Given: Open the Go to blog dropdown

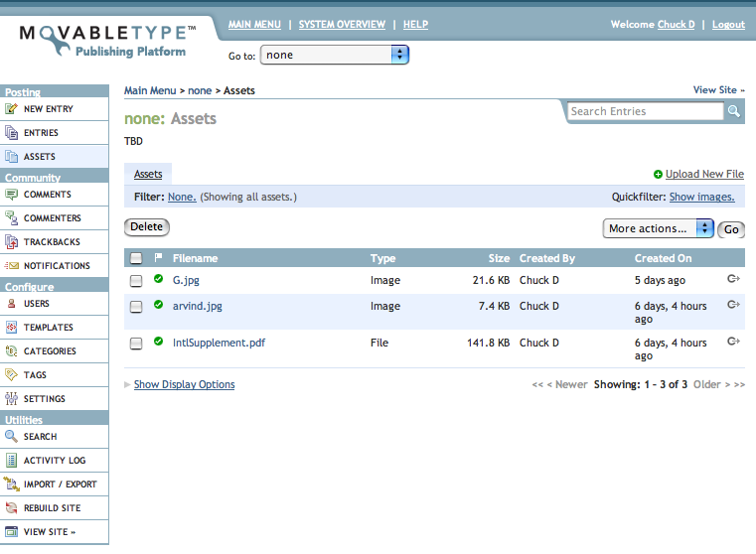Looking at the screenshot, I should (335, 55).
